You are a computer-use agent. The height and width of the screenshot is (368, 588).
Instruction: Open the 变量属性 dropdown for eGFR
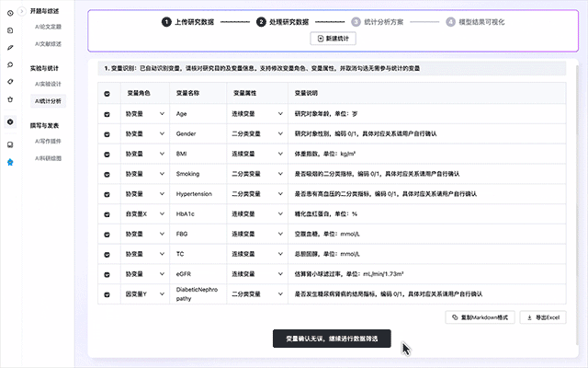tap(257, 274)
